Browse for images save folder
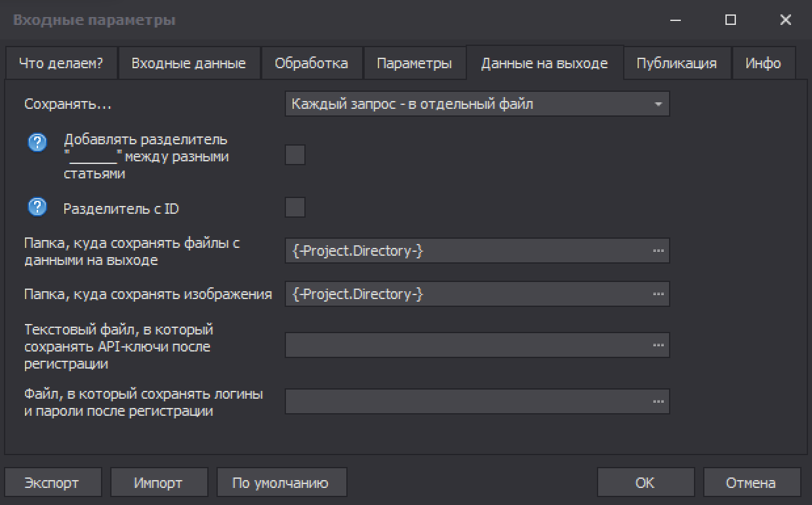 pyautogui.click(x=658, y=294)
